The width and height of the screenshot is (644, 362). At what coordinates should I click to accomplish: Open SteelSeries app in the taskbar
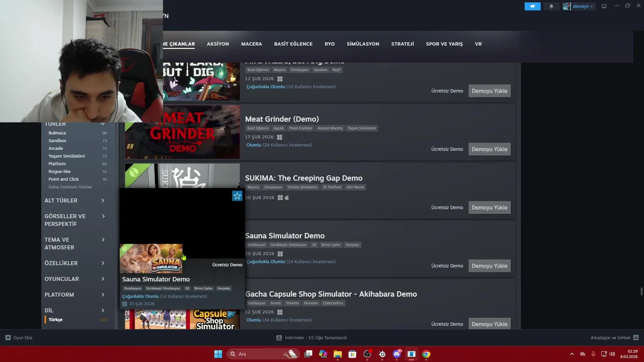382,354
